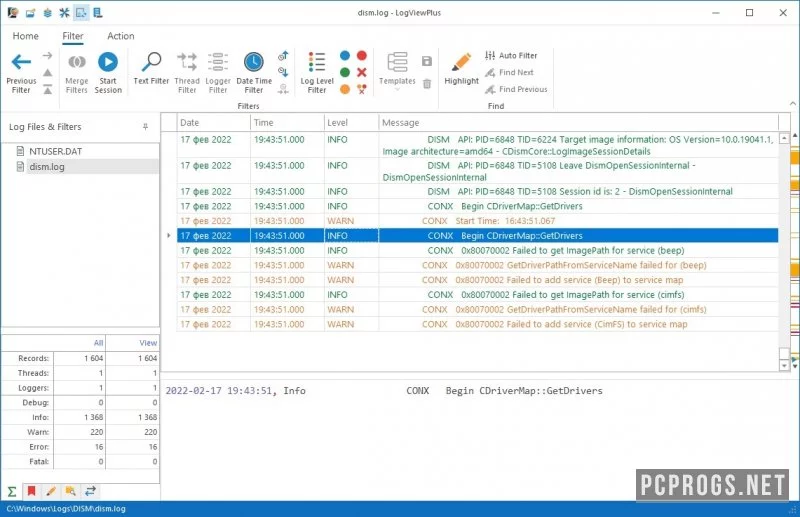
Task: Pin the Log Files & Filters panel
Action: pos(145,127)
